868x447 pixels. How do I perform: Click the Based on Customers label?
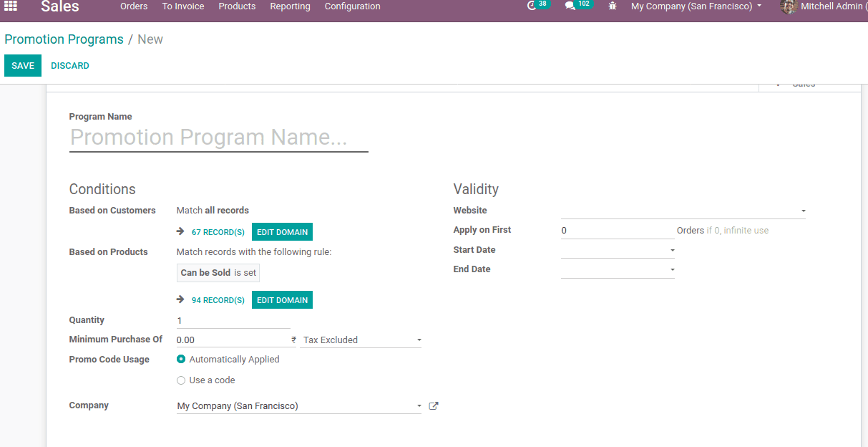(x=112, y=211)
